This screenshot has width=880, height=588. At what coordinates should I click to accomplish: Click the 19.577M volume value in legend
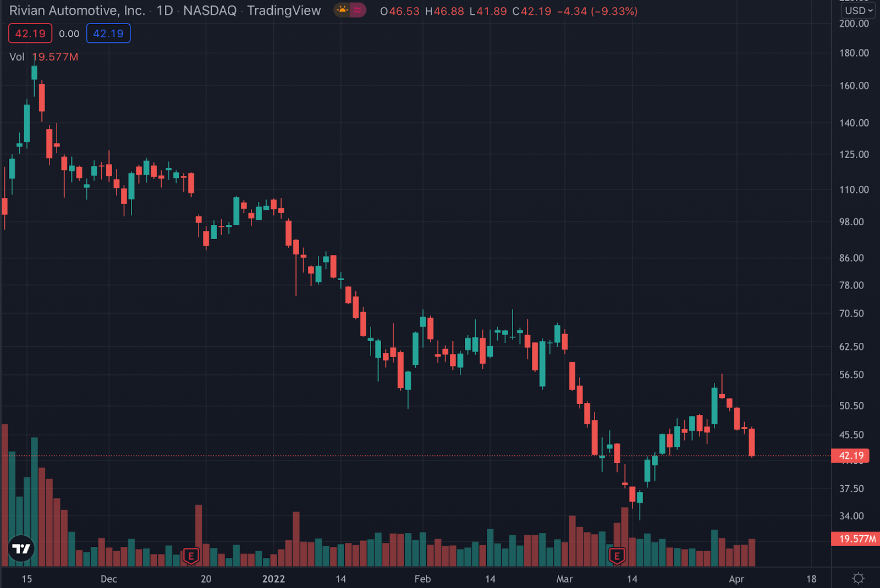pyautogui.click(x=55, y=57)
